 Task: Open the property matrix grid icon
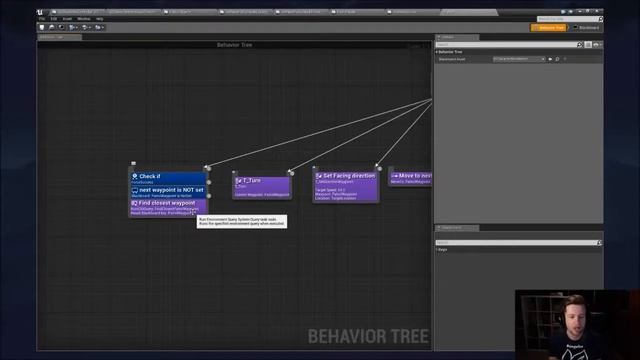click(x=588, y=44)
